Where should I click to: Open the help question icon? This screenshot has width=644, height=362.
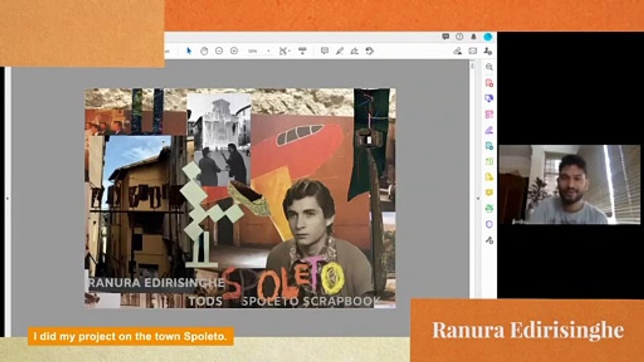tap(459, 37)
